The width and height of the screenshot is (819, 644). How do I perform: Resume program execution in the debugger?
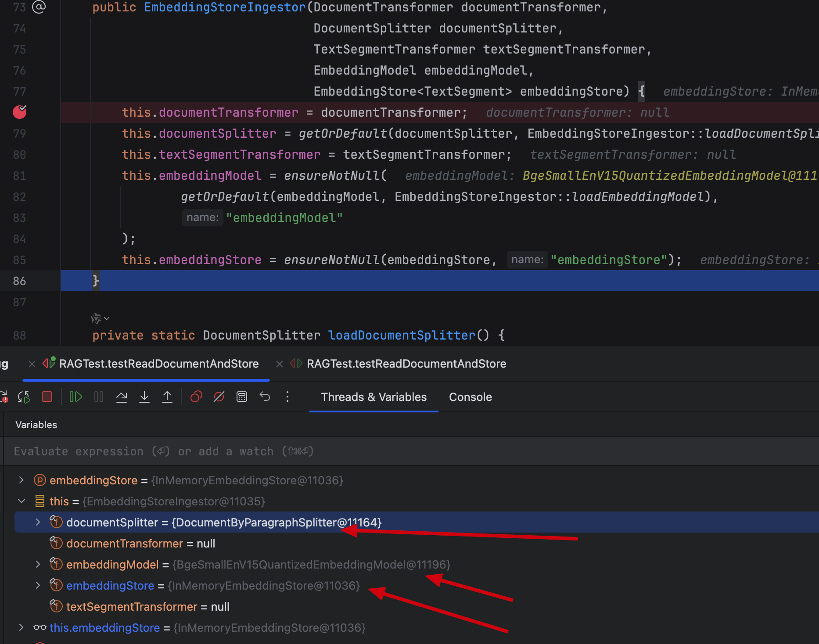click(76, 397)
